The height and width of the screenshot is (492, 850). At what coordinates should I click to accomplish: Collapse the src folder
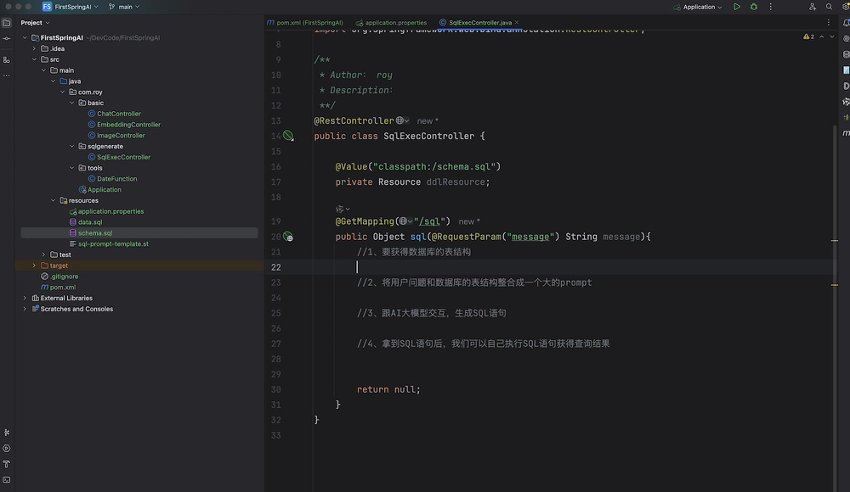[x=34, y=59]
